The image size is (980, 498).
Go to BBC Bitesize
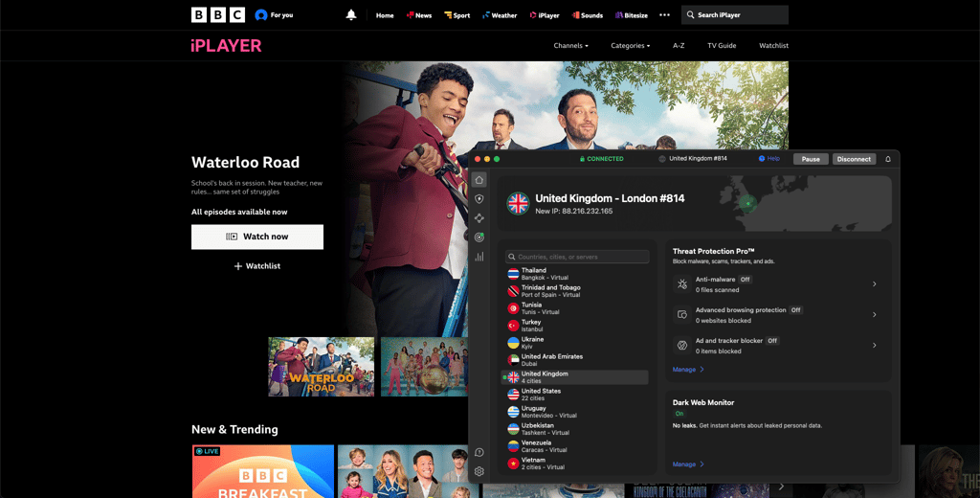632,15
